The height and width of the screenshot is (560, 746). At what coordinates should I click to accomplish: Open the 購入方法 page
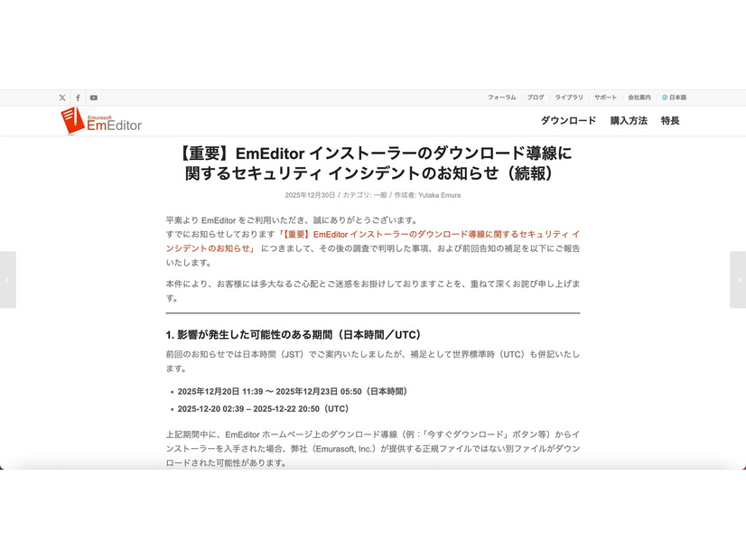[x=629, y=119]
